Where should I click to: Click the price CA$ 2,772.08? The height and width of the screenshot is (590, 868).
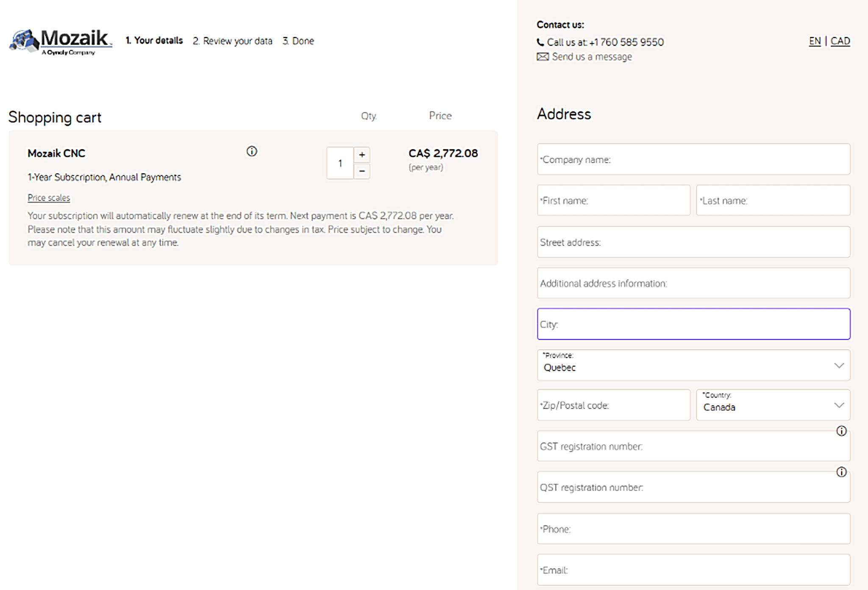pyautogui.click(x=443, y=153)
